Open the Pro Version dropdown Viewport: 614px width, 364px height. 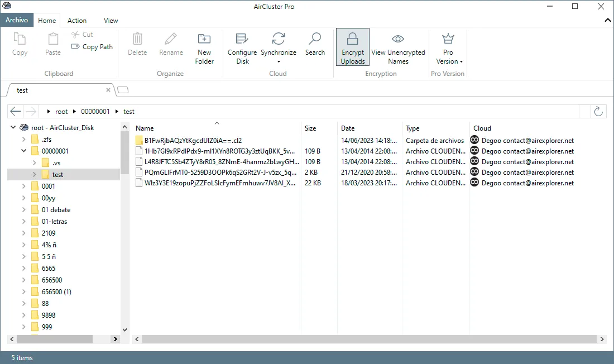pyautogui.click(x=448, y=48)
